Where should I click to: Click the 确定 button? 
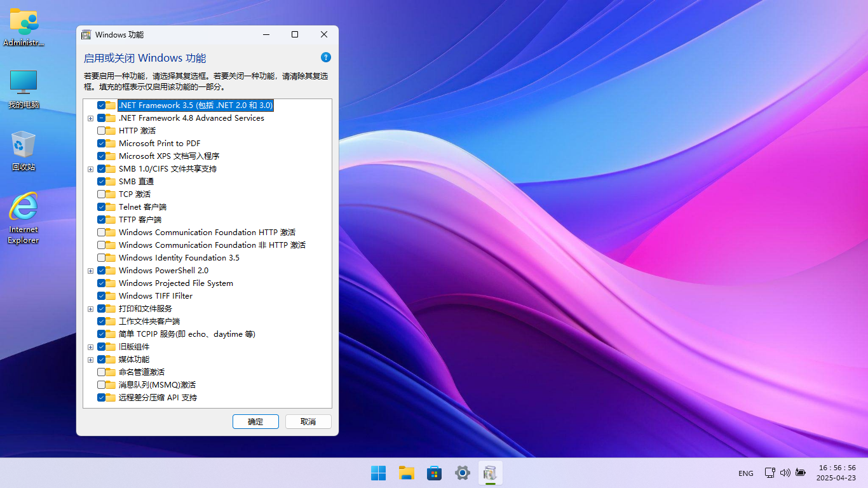coord(255,421)
